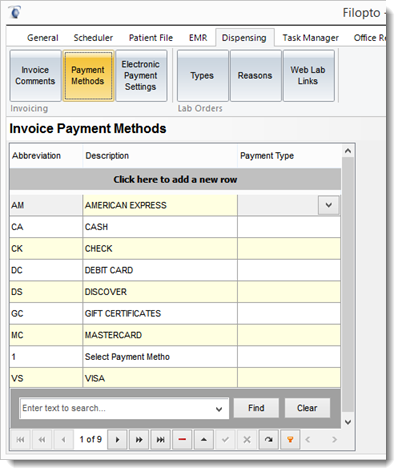Switch to the EMR tab
Image resolution: width=401 pixels, height=475 pixels.
(x=198, y=38)
